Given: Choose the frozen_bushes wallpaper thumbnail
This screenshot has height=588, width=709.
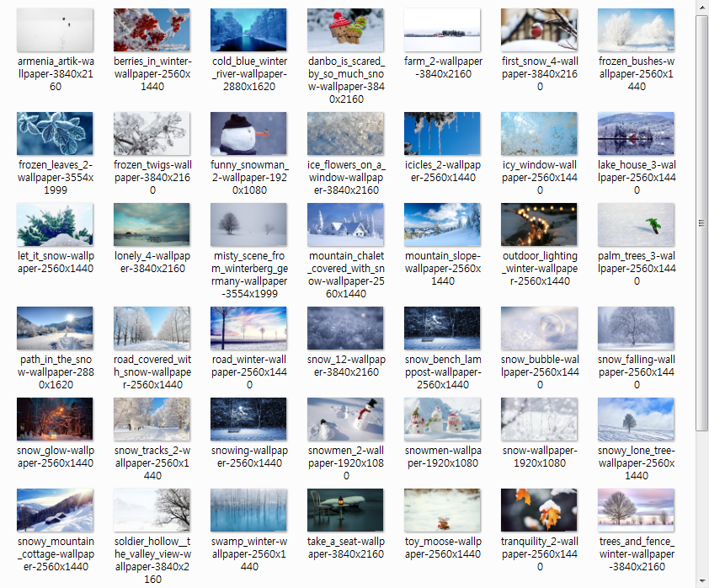Looking at the screenshot, I should 636,29.
